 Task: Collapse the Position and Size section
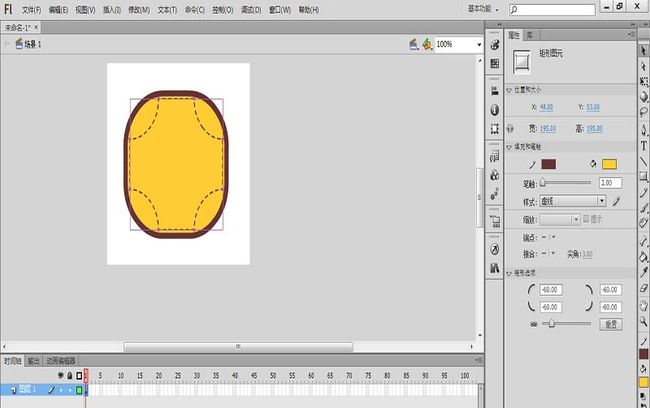[509, 90]
